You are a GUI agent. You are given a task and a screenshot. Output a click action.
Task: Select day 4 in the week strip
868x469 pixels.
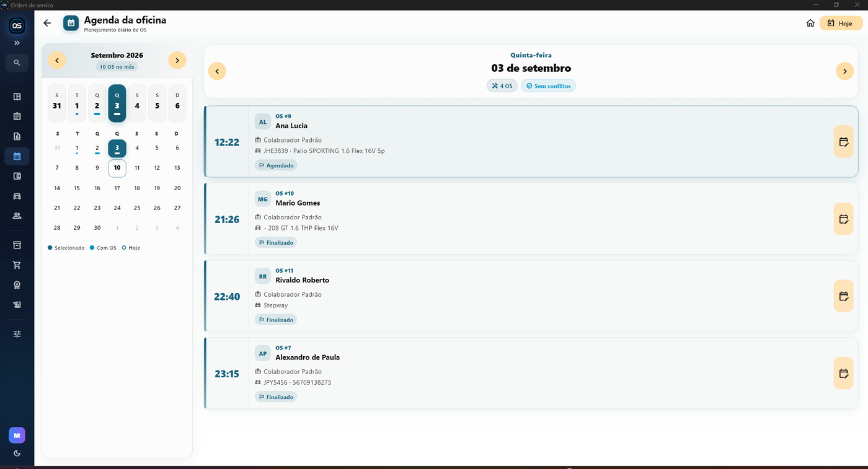point(137,103)
